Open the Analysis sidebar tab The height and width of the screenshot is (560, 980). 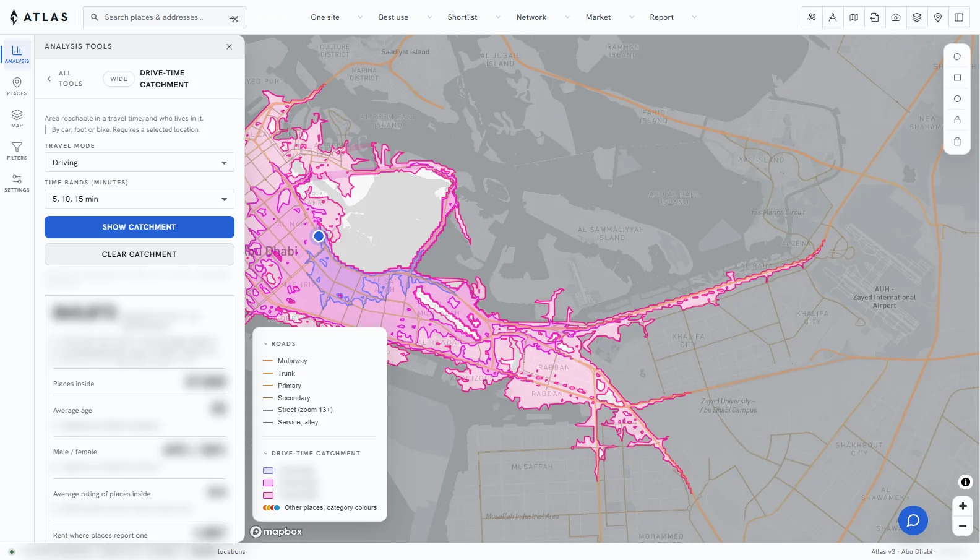17,54
